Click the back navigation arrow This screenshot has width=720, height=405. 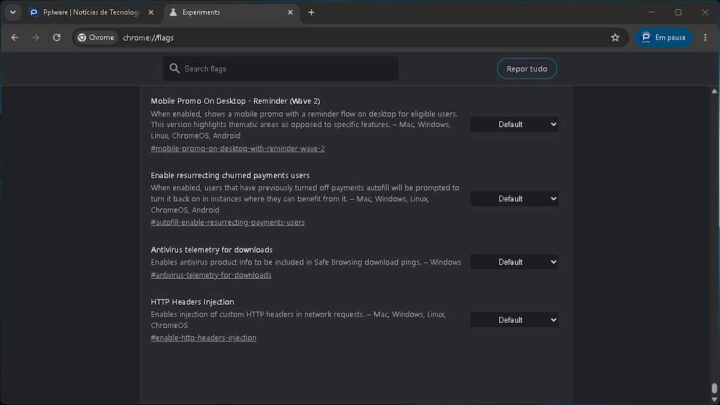click(15, 38)
